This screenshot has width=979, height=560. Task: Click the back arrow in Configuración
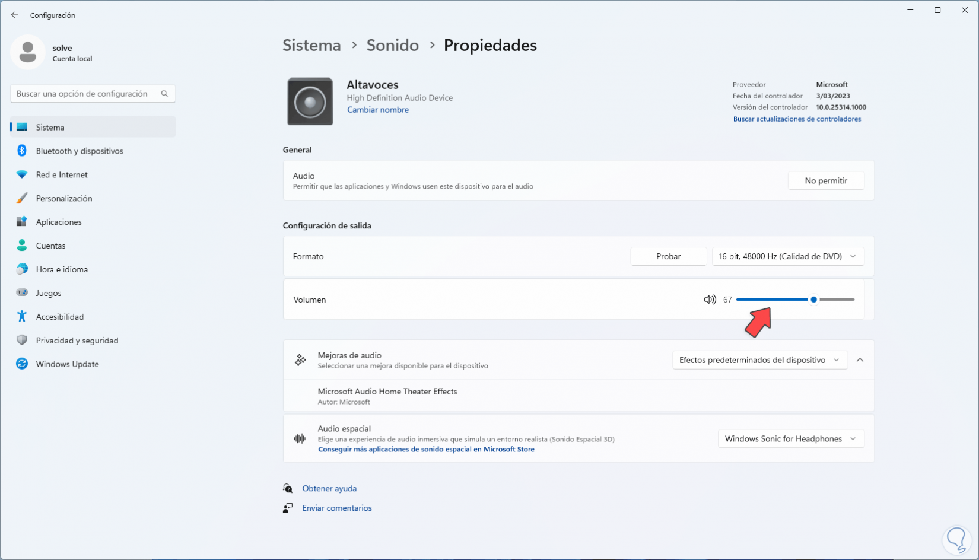click(x=15, y=15)
